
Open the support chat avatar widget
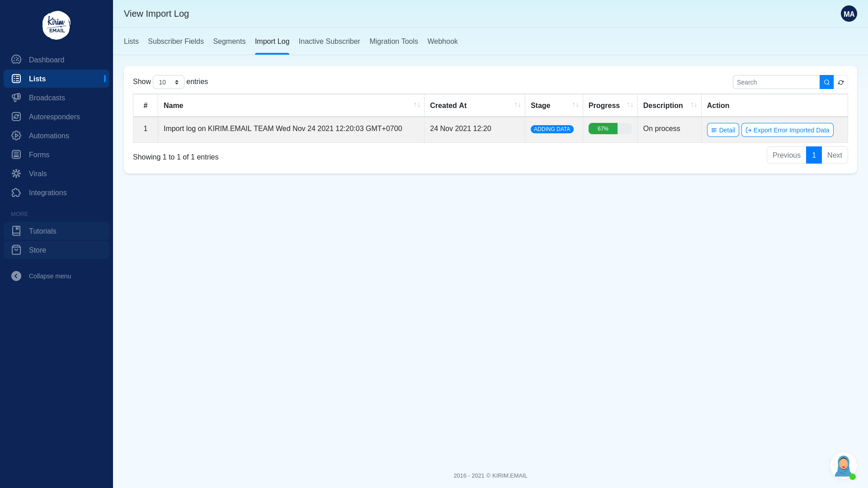[x=843, y=465]
